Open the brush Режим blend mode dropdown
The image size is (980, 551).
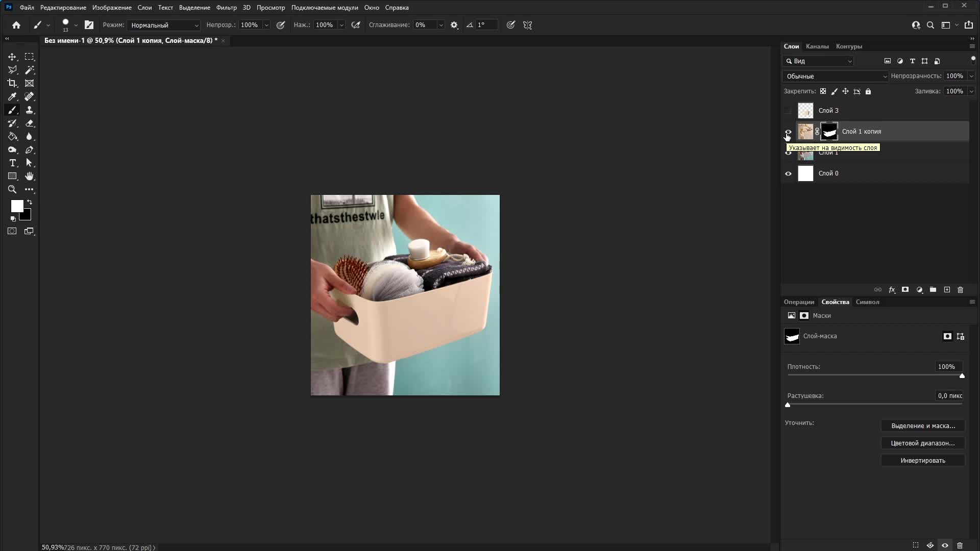[163, 25]
